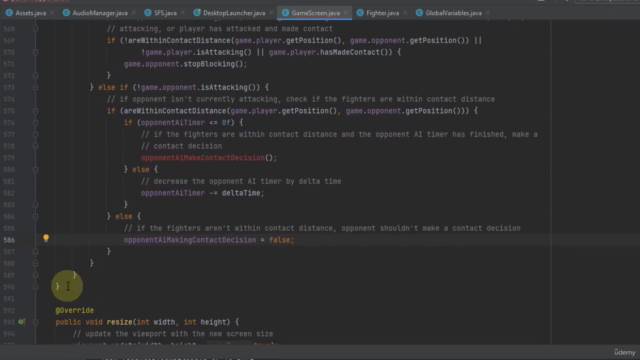640x360 pixels.
Task: Click line number 591 in the gutter
Action: pyautogui.click(x=9, y=299)
